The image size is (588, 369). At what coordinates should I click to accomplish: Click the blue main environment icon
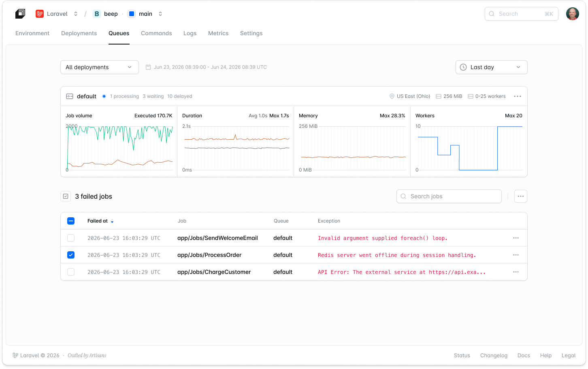tap(132, 14)
